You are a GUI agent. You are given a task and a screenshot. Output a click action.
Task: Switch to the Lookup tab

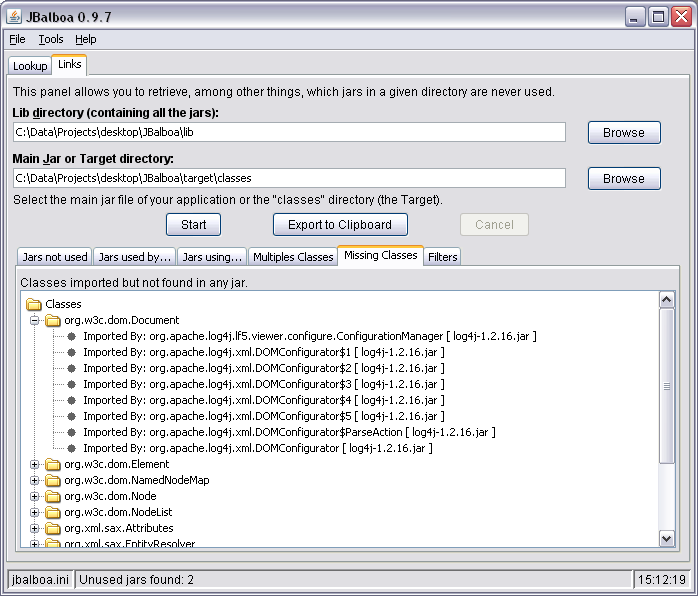[30, 66]
